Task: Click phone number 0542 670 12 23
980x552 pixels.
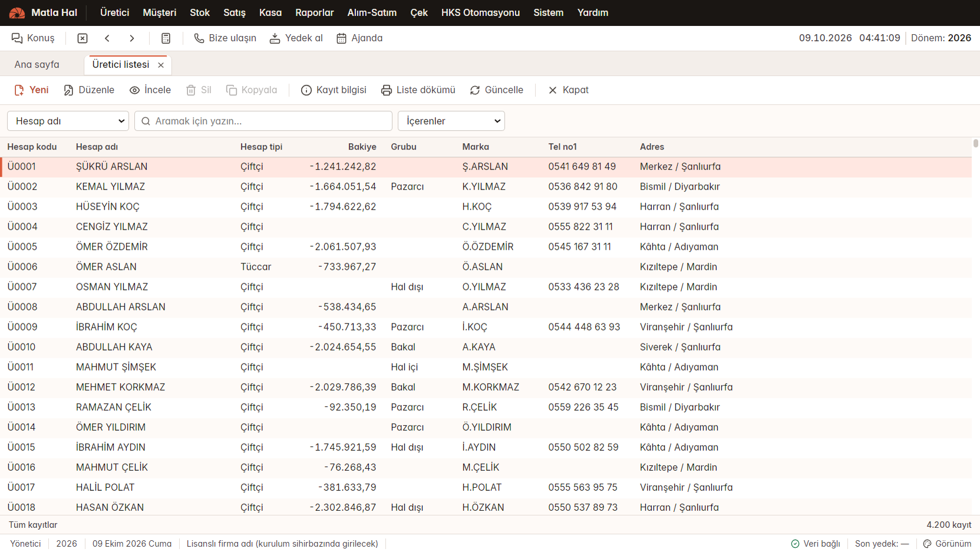Action: click(582, 387)
